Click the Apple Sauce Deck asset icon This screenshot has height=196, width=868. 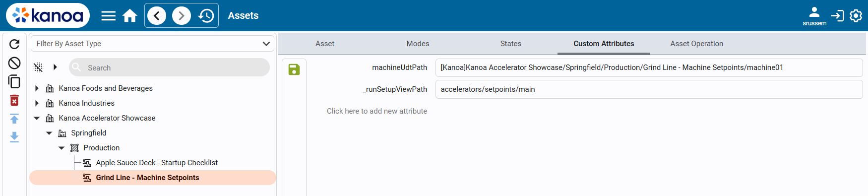[x=87, y=163]
